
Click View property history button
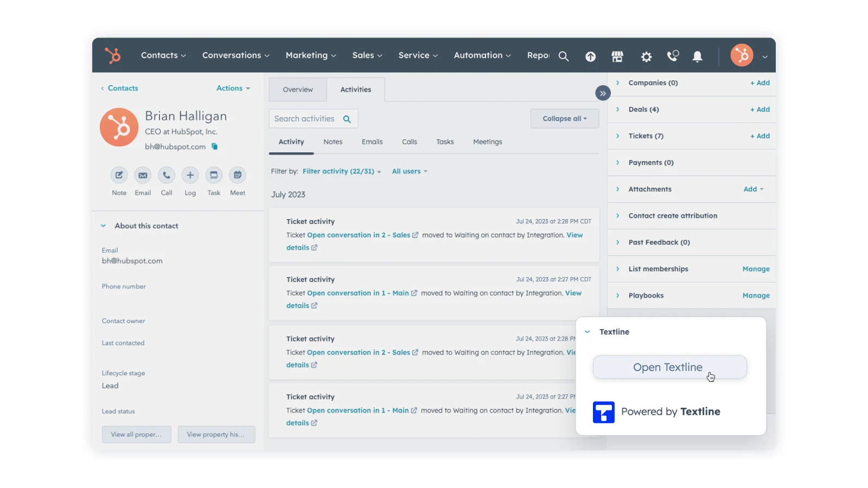(x=216, y=434)
